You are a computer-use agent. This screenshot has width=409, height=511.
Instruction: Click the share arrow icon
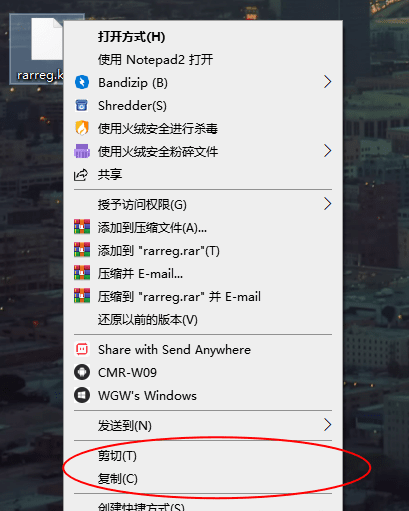click(x=81, y=175)
